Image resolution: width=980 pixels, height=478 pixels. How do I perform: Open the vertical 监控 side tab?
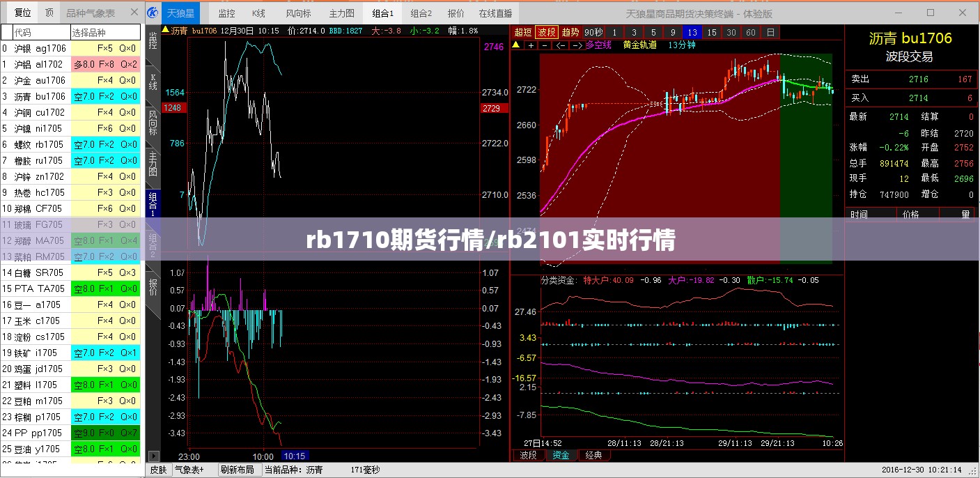[x=153, y=42]
